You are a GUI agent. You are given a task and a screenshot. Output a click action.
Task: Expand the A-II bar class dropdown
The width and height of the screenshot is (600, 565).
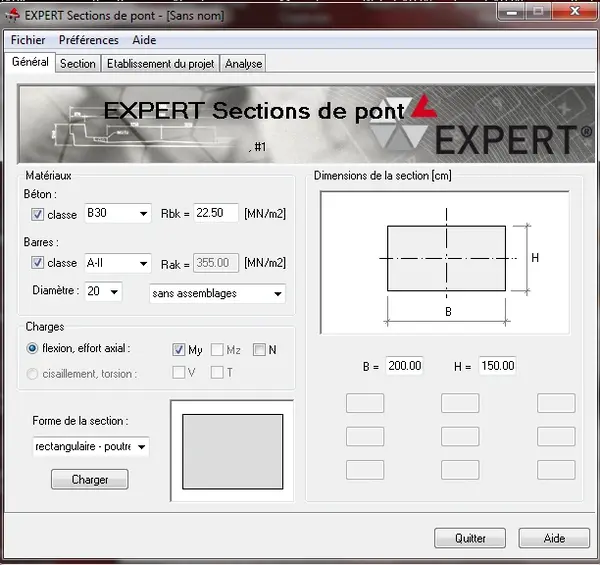(118, 263)
